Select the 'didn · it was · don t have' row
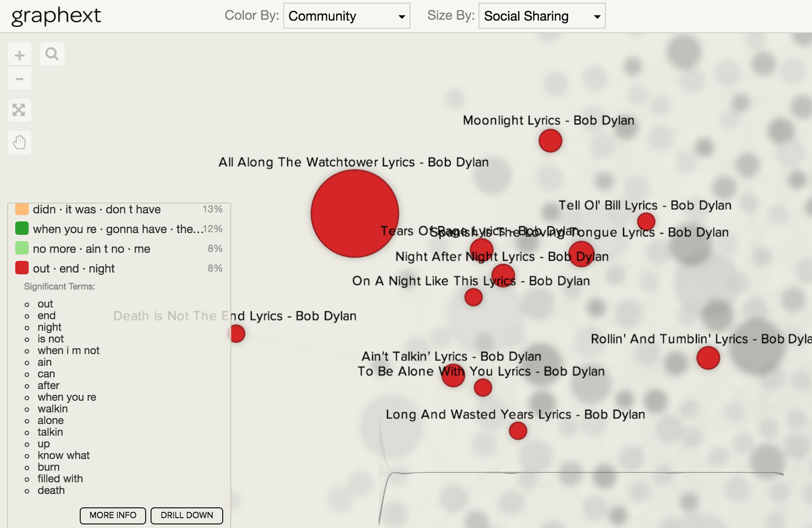 (119, 210)
